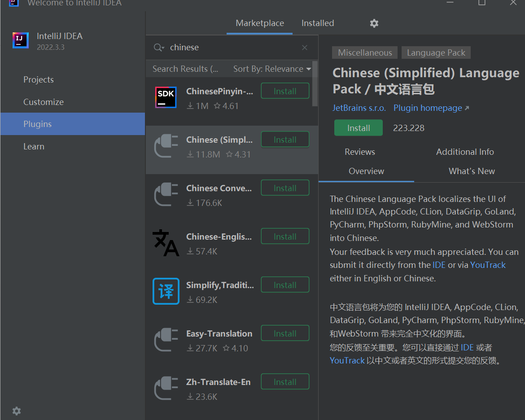525x420 pixels.
Task: Open the Reviews tab
Action: click(x=359, y=152)
